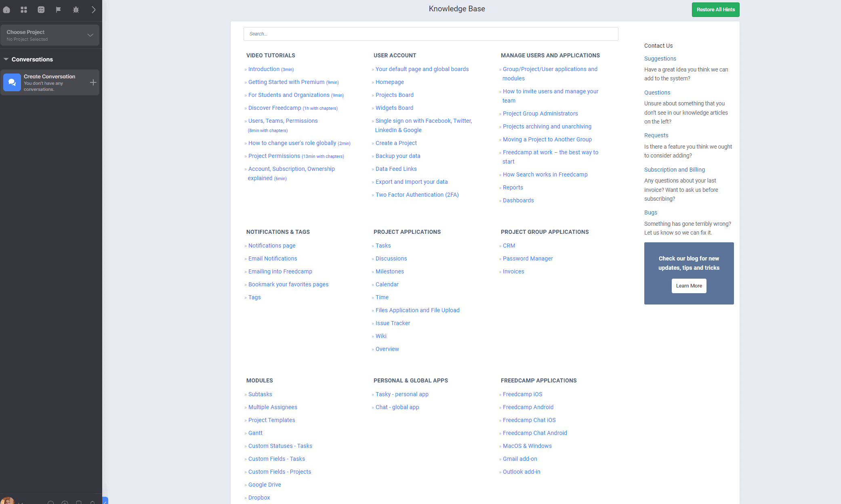Open the Projects Board article

tap(394, 95)
